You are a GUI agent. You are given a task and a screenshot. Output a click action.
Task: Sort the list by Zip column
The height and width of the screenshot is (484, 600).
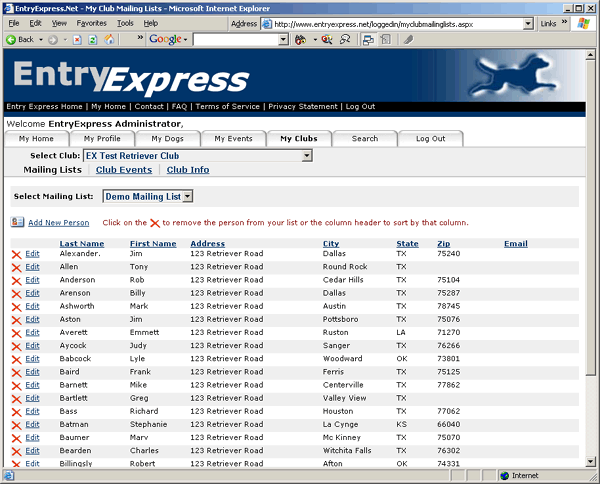443,243
